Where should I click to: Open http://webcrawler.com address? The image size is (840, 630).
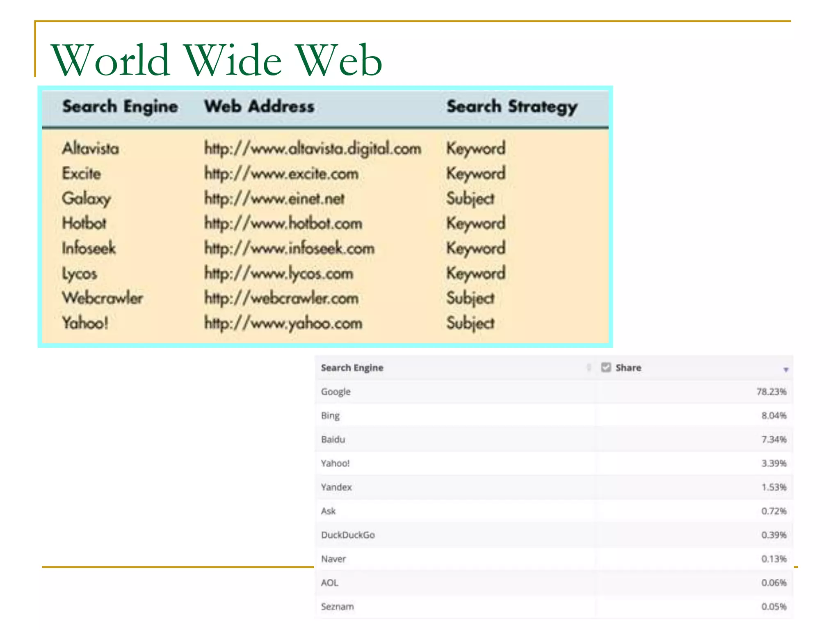pyautogui.click(x=281, y=298)
